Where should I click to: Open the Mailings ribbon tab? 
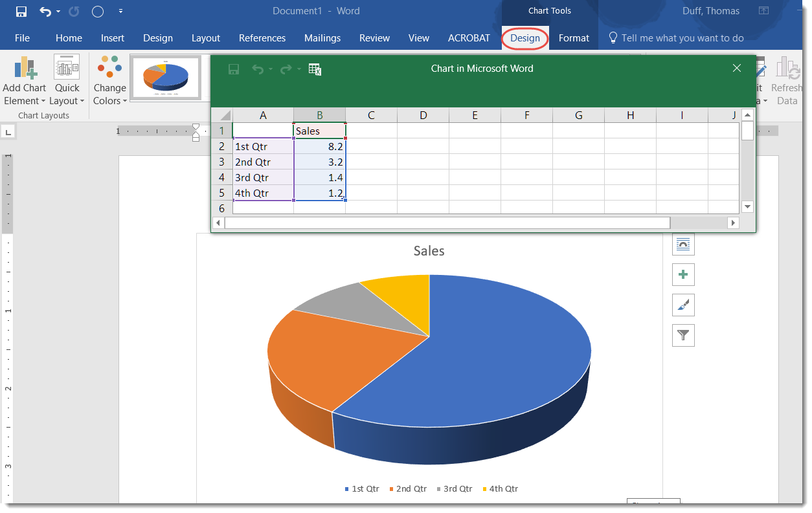322,38
